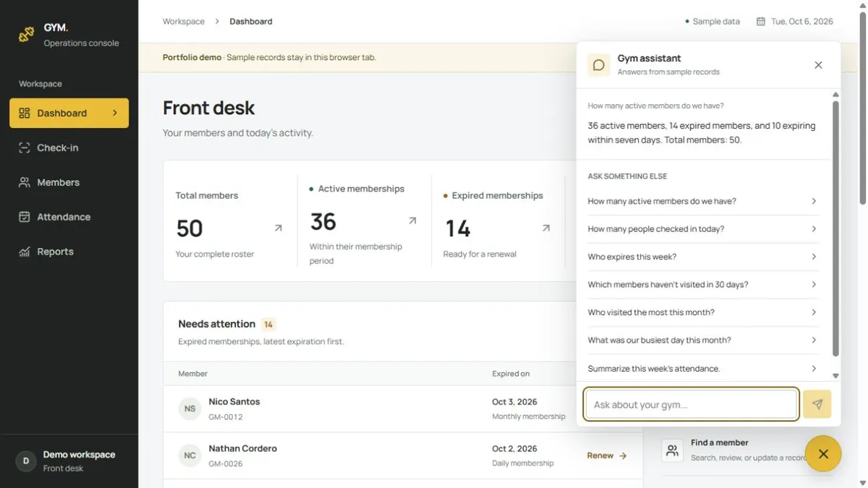Click chevron beside 'Summarize this week's attendance'
Viewport: 868px width, 488px height.
click(x=814, y=368)
